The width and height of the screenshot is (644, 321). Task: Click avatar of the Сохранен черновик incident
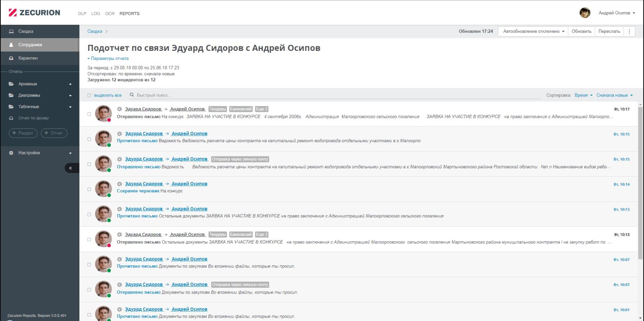click(103, 189)
